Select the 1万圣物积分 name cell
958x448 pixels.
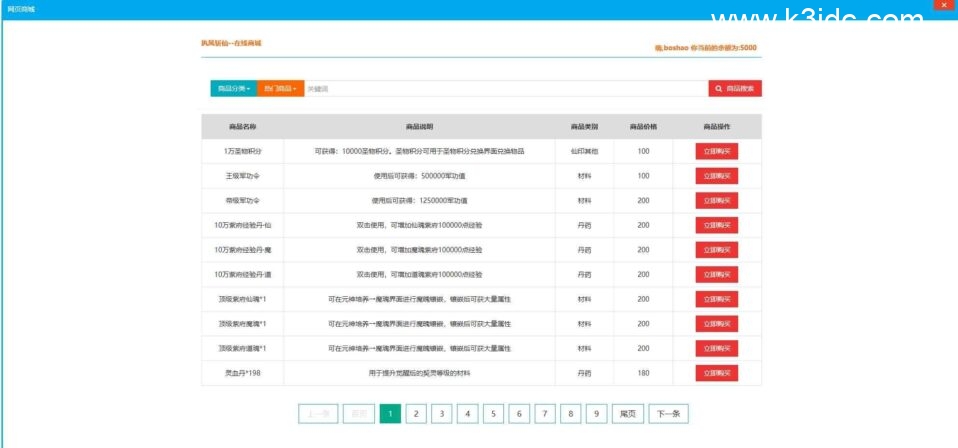click(x=243, y=151)
